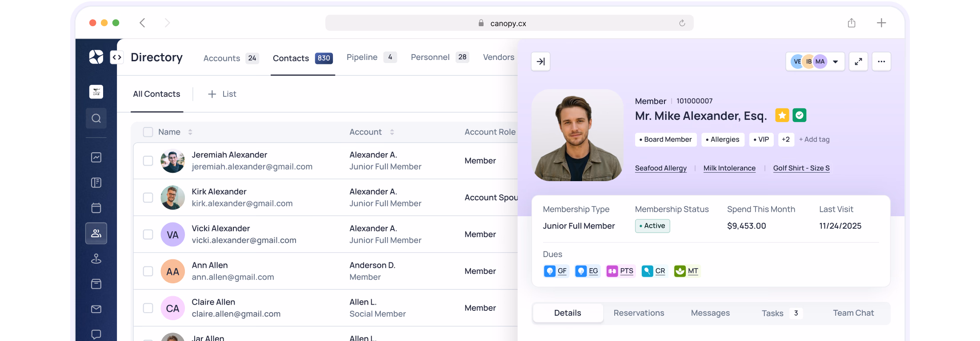This screenshot has height=341, width=980.
Task: Open the three-dots more options menu
Action: point(881,62)
